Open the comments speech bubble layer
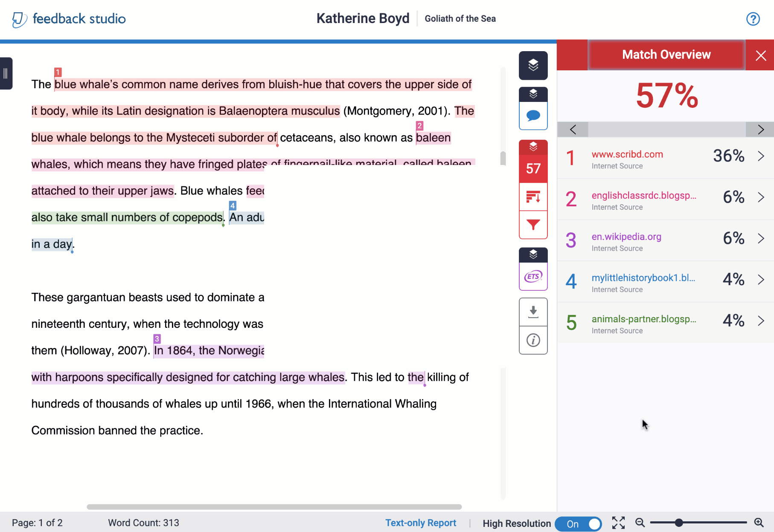 coord(533,116)
